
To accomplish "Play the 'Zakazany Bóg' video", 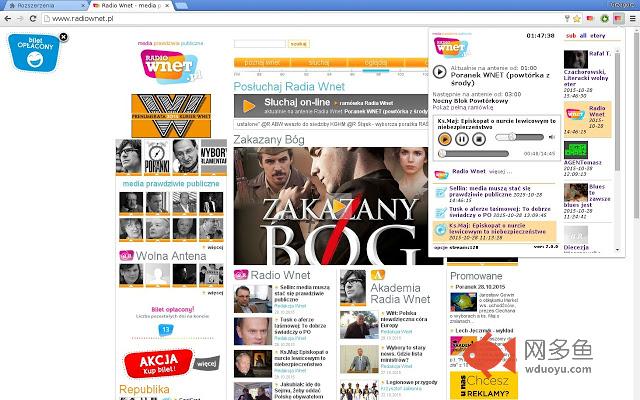I will (x=338, y=207).
